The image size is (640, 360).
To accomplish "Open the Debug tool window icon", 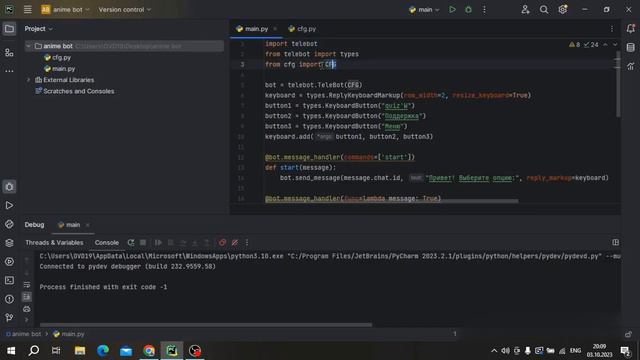I will 9,187.
